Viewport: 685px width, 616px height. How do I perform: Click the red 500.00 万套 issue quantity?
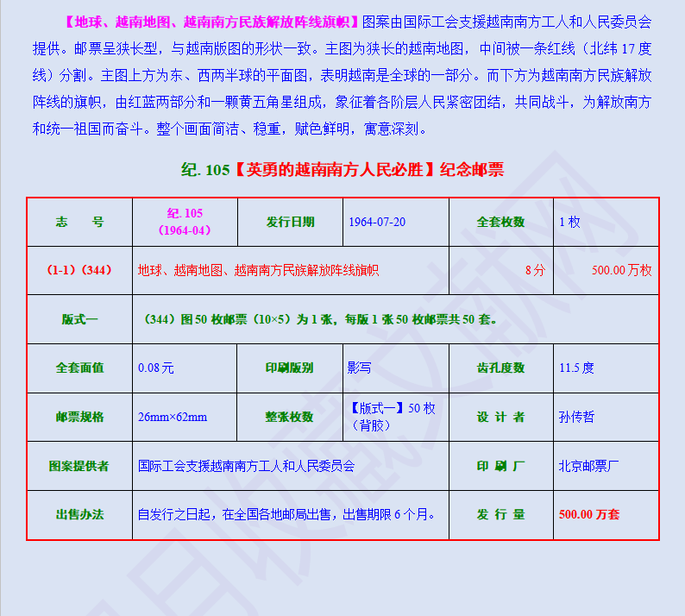(x=588, y=514)
